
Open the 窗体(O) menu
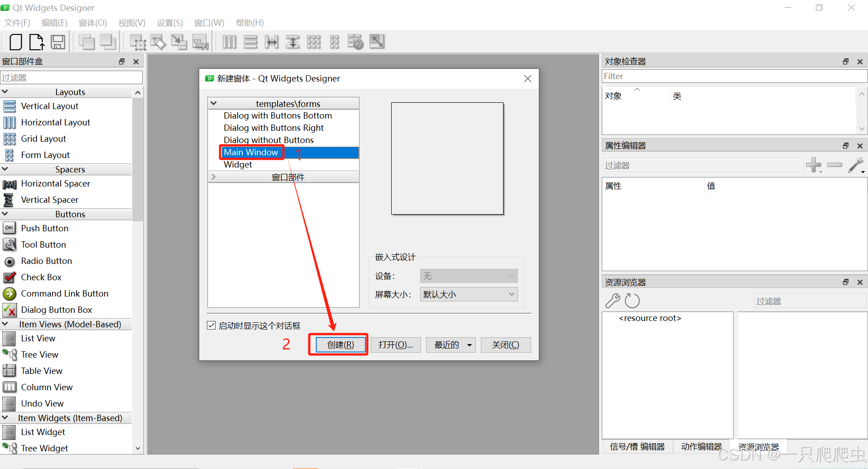[93, 23]
